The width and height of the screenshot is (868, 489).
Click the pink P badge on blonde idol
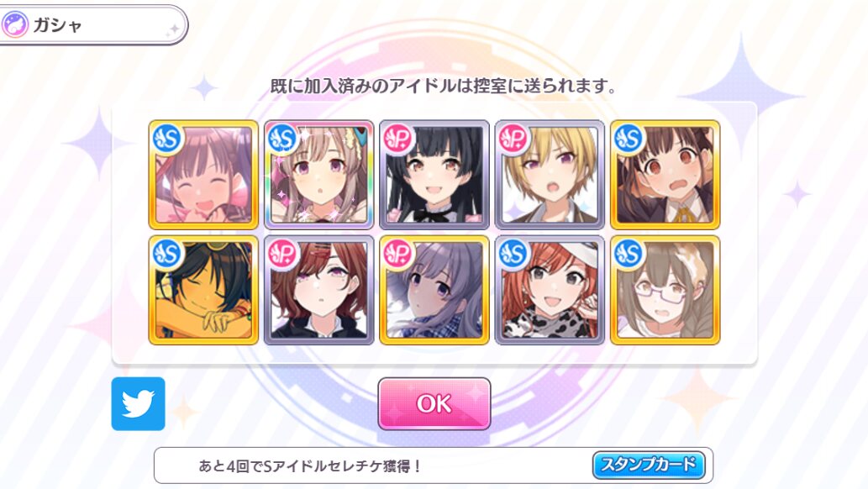click(513, 138)
